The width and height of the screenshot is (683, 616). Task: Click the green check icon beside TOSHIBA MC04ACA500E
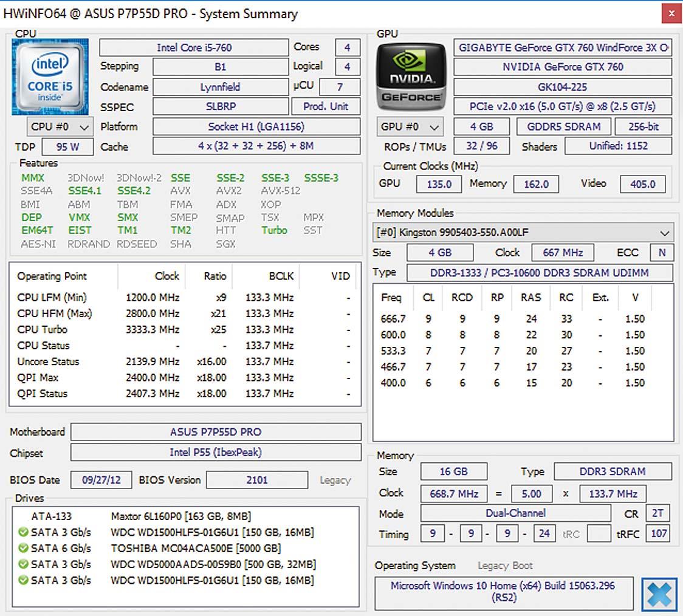[x=23, y=549]
